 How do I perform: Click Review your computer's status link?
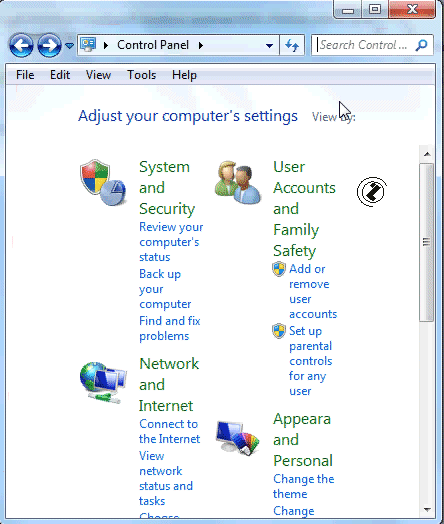click(171, 242)
